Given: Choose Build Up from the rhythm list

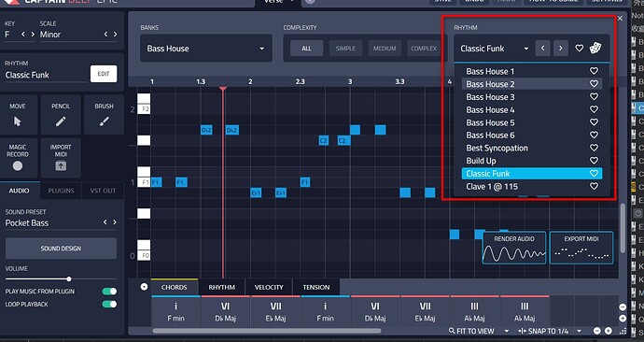Looking at the screenshot, I should (x=532, y=161).
